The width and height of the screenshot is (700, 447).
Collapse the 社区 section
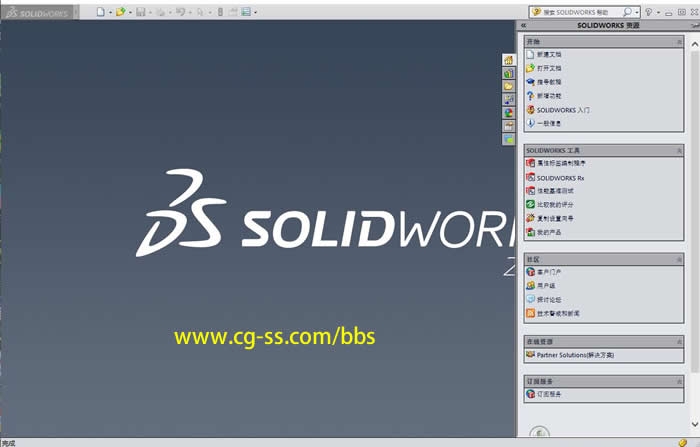pyautogui.click(x=680, y=259)
